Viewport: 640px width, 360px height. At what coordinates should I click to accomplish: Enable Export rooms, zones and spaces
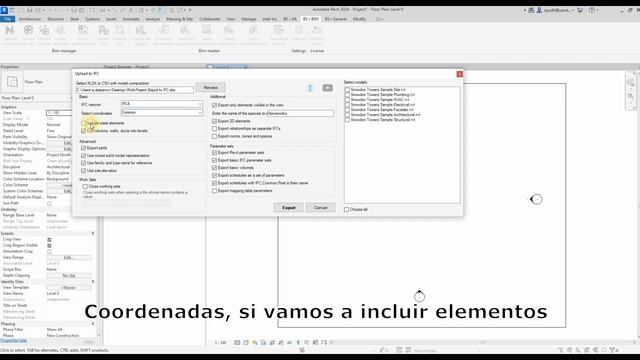click(x=214, y=136)
